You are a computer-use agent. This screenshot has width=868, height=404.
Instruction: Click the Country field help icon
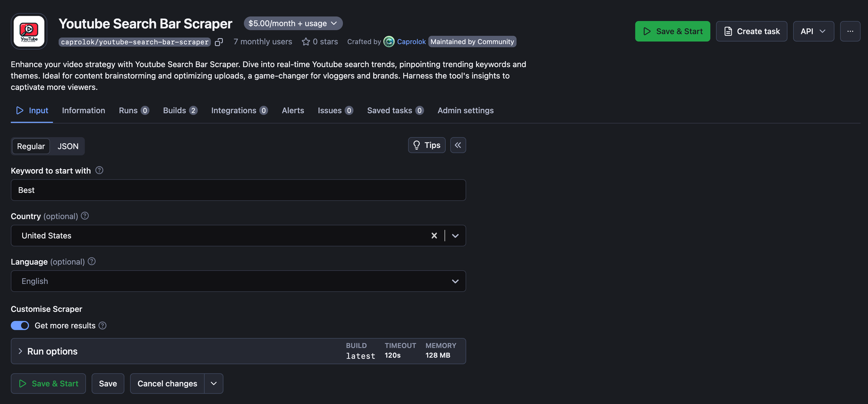click(x=85, y=216)
